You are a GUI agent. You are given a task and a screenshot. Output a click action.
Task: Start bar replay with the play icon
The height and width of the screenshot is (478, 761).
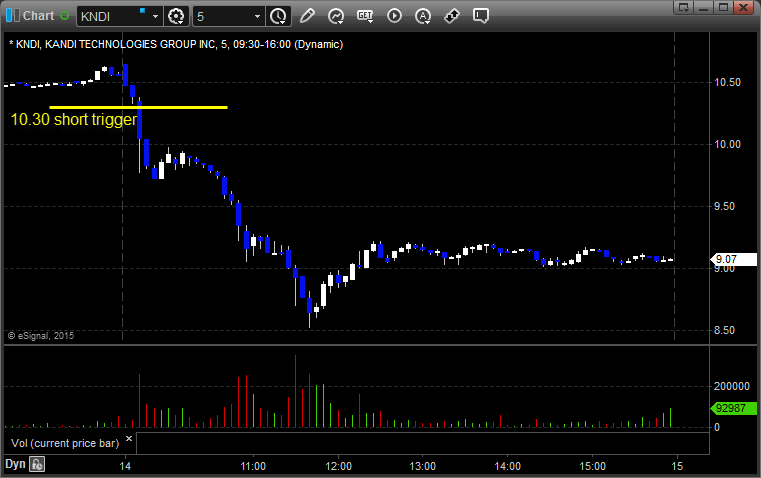(x=394, y=16)
